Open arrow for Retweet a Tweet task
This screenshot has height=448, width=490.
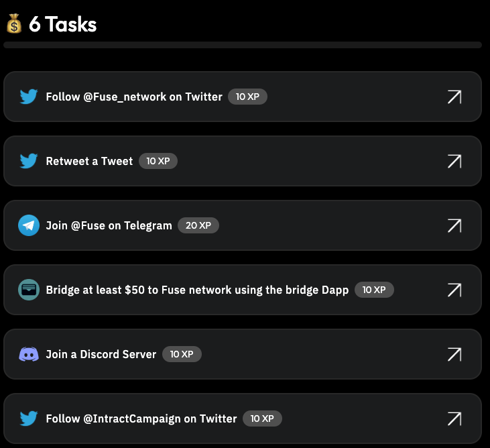[454, 161]
